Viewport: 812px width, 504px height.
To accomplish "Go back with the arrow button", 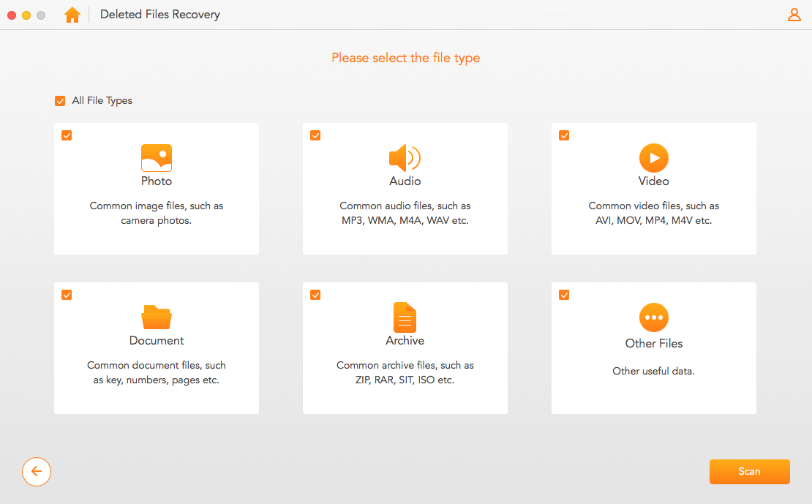I will (37, 471).
